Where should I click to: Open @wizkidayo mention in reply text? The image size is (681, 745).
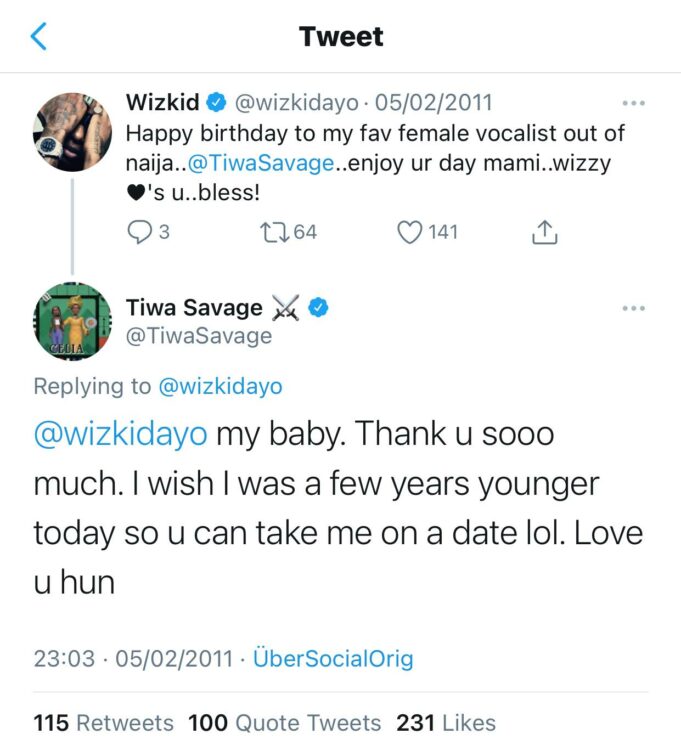(x=120, y=436)
